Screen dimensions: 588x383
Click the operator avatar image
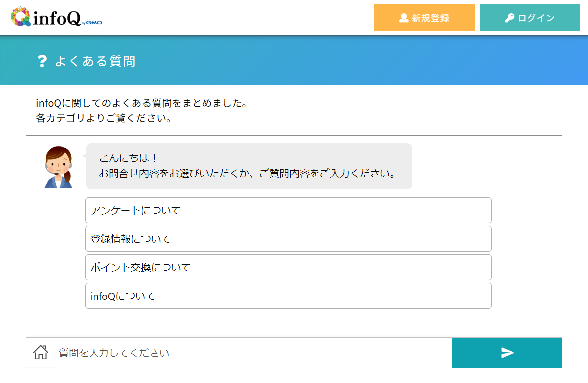58,167
